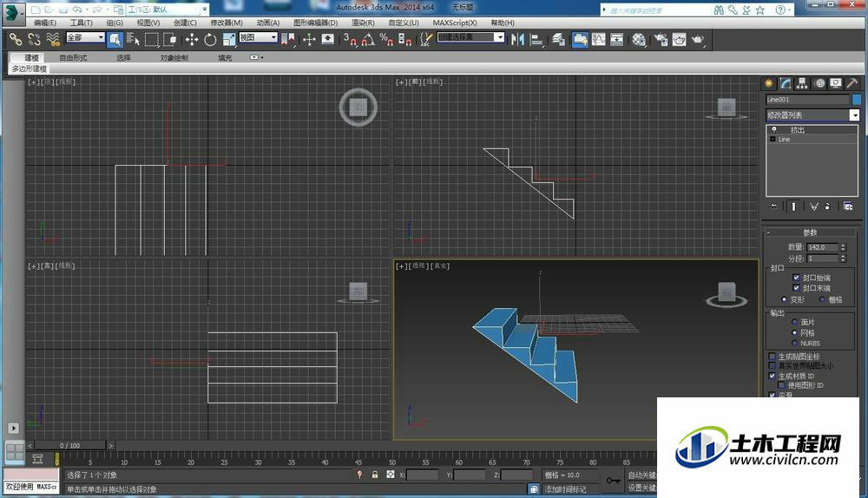Screen dimensions: 868x498
Task: Select the 变形 (Morph) radio button
Action: [784, 299]
